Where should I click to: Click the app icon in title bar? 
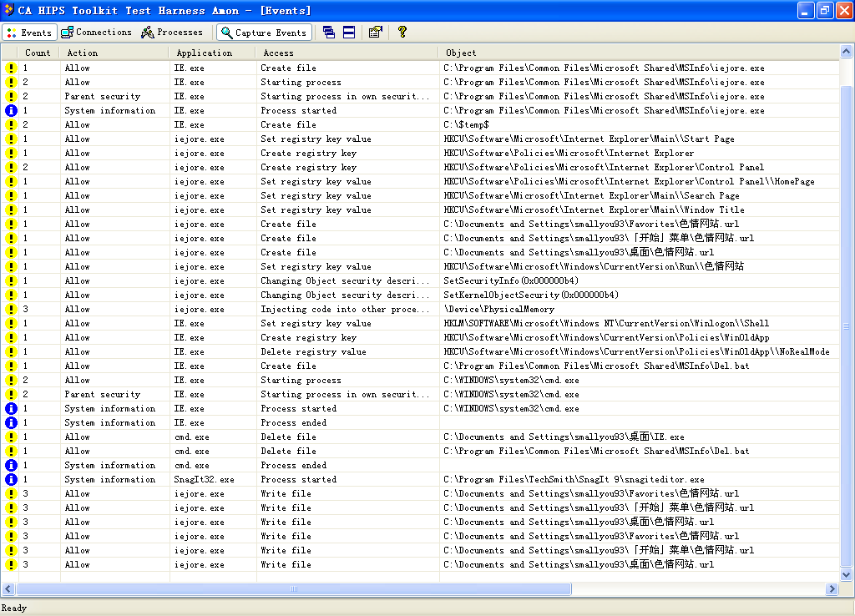(x=8, y=10)
